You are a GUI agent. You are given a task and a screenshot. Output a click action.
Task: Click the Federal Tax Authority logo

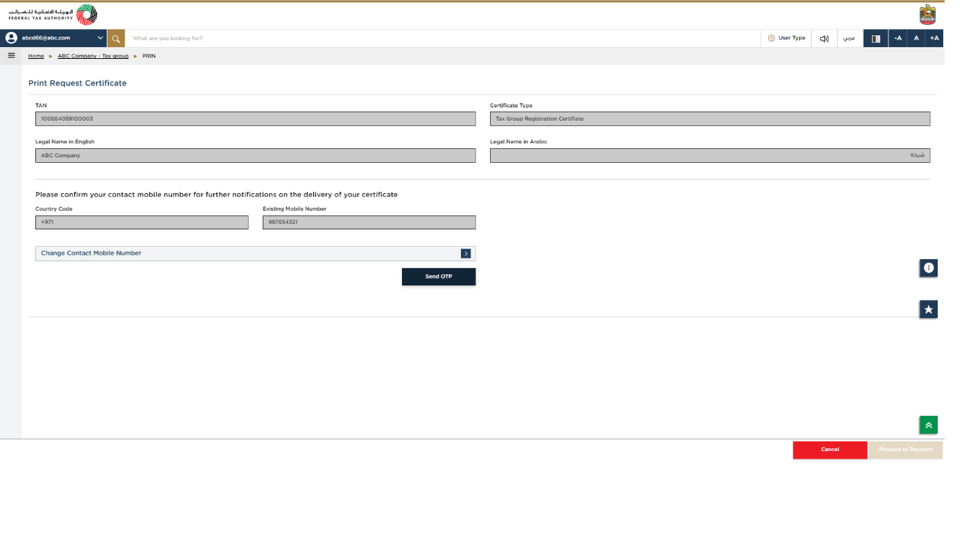[53, 15]
